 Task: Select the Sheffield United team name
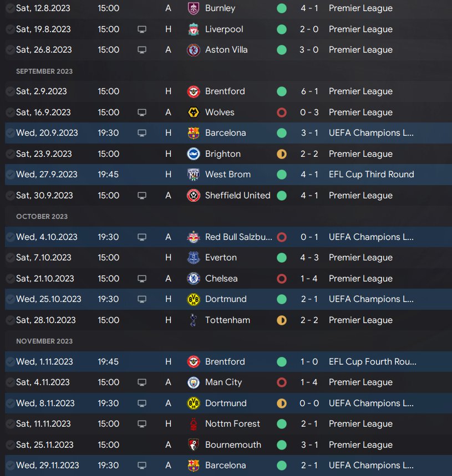coord(237,195)
